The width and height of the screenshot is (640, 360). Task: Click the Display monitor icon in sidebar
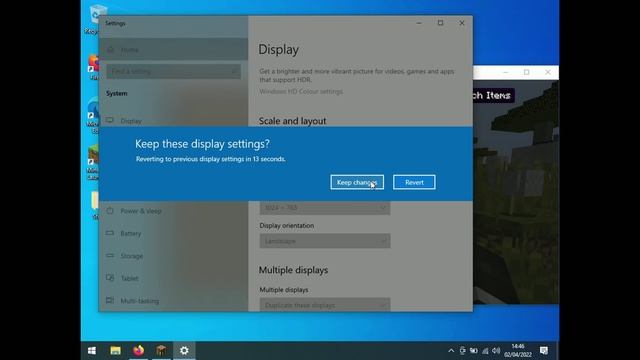[x=110, y=120]
